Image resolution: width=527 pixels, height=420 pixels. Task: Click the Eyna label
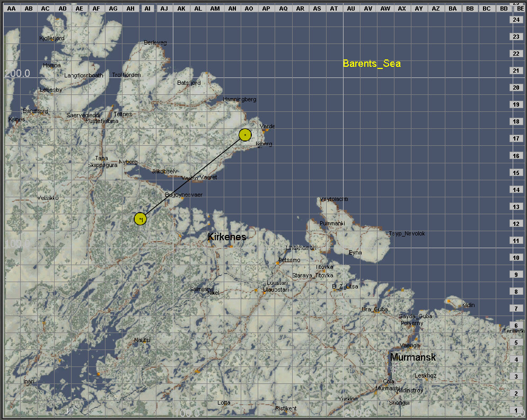coord(355,252)
